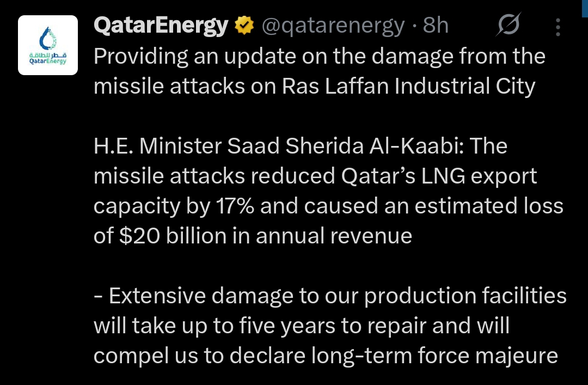Click the small QatarEnergy wordmark in avatar
Screen dimensions: 588x385
coord(48,61)
